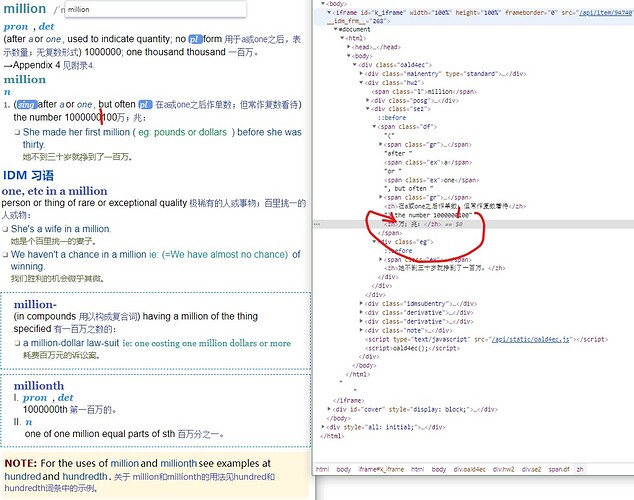Click the 'millionth' derivative heading

(39, 386)
